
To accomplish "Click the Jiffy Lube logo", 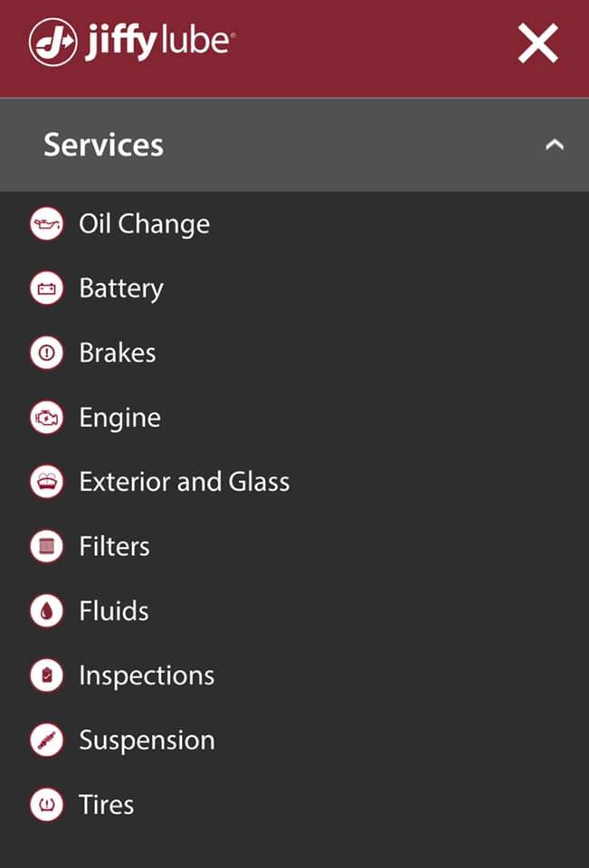I will pyautogui.click(x=132, y=43).
